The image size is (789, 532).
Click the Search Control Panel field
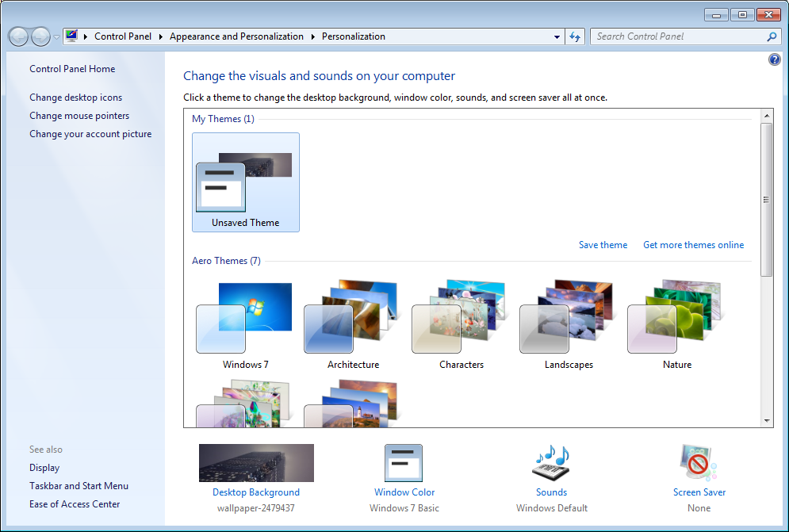click(680, 36)
